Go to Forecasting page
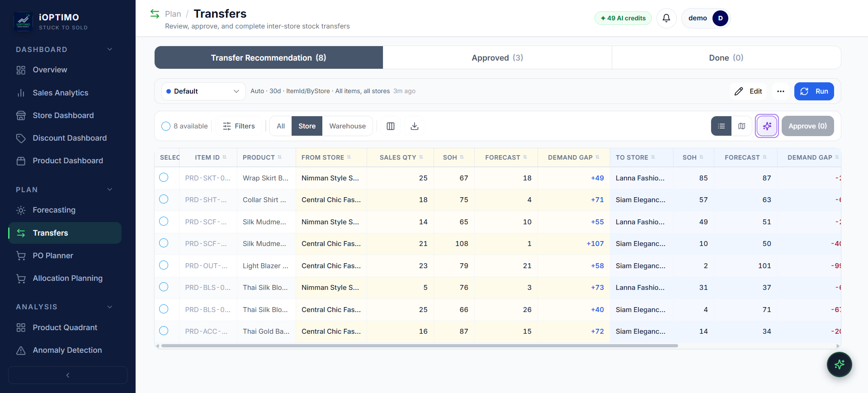Screen dimensions: 868x393 coord(65,210)
